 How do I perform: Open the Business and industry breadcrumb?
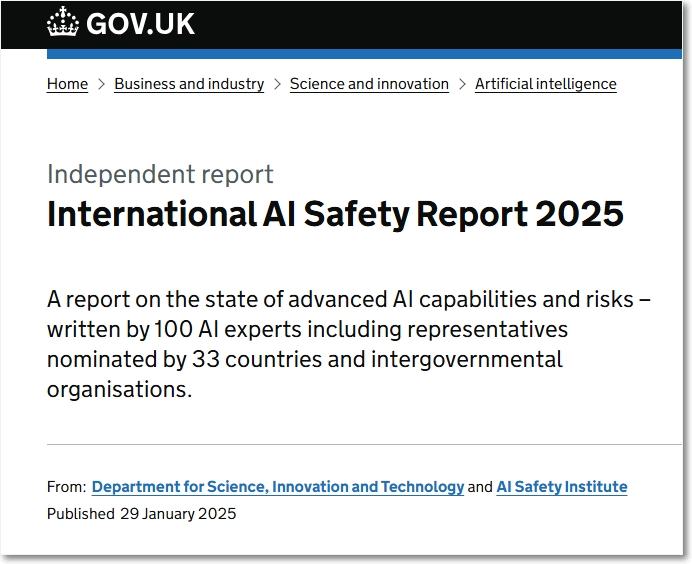[189, 84]
